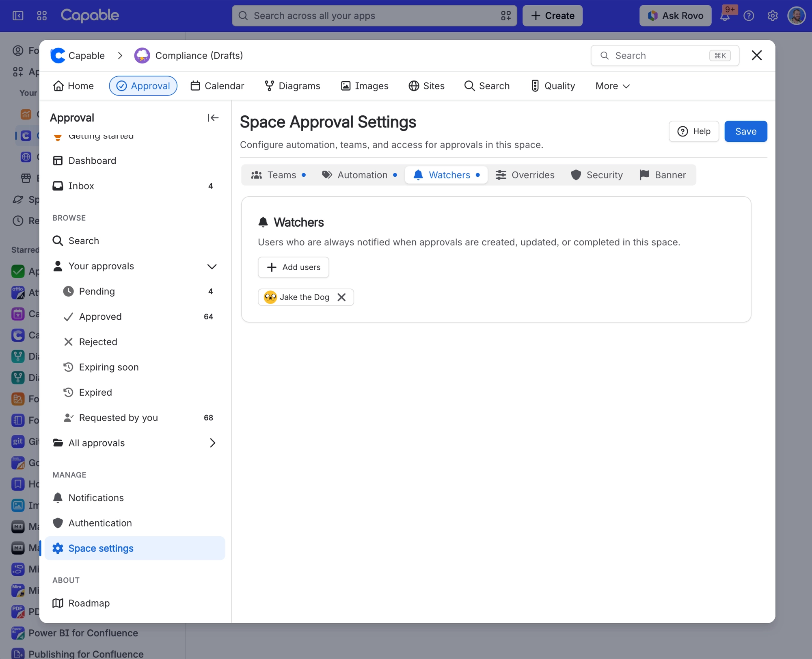The image size is (812, 659).
Task: Collapse the Approval sidebar panel
Action: tap(213, 118)
